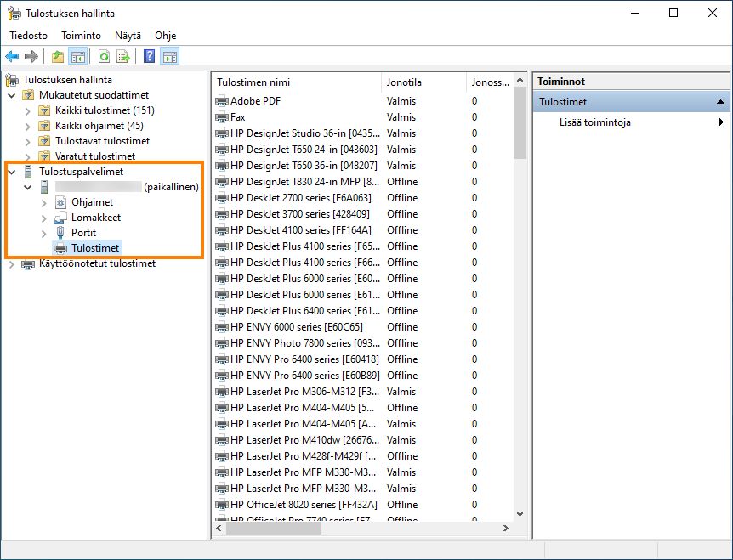The image size is (733, 560).
Task: Click the local server (paikallinen) icon
Action: [x=44, y=187]
